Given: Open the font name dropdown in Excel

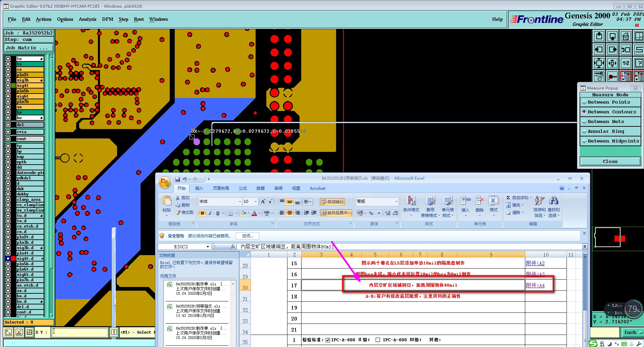Looking at the screenshot, I should (240, 201).
